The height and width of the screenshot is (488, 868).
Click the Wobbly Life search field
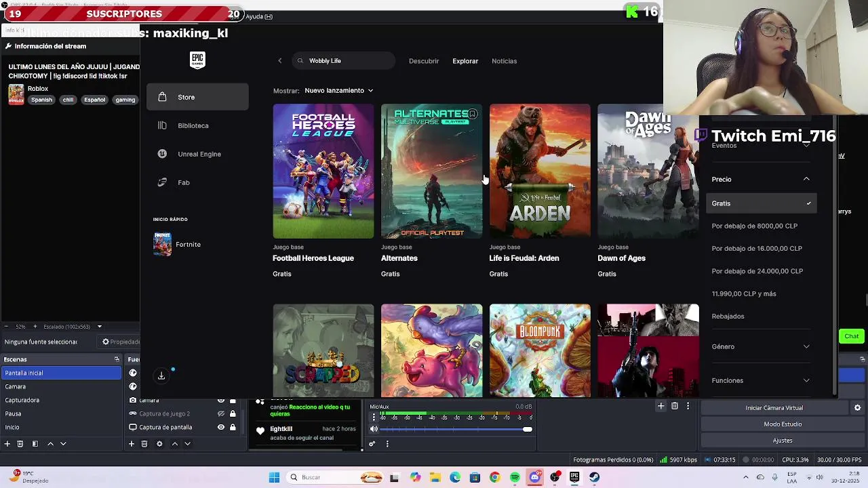tap(343, 61)
